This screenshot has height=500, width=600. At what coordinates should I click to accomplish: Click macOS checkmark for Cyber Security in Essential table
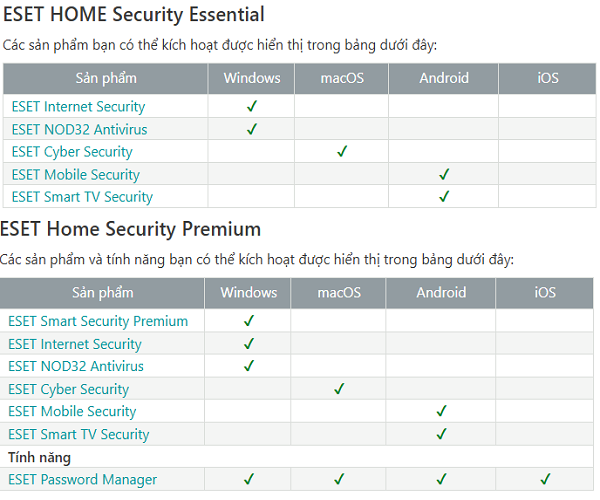[342, 152]
